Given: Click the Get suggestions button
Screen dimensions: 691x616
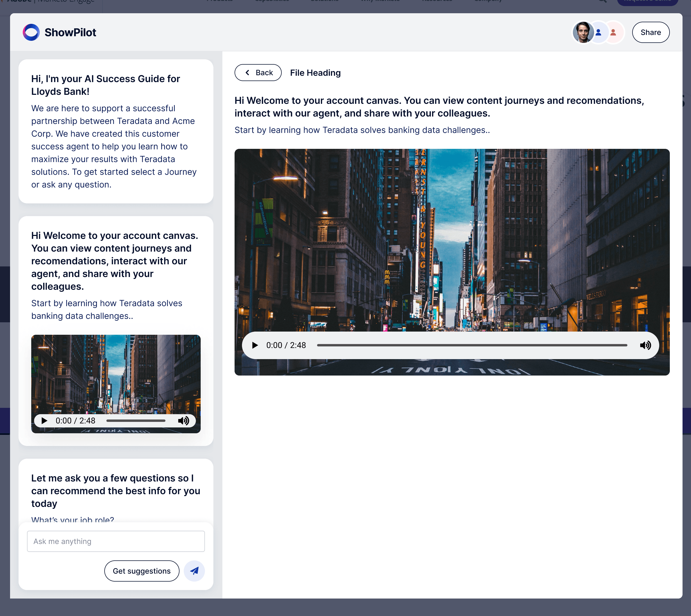Looking at the screenshot, I should [x=141, y=571].
